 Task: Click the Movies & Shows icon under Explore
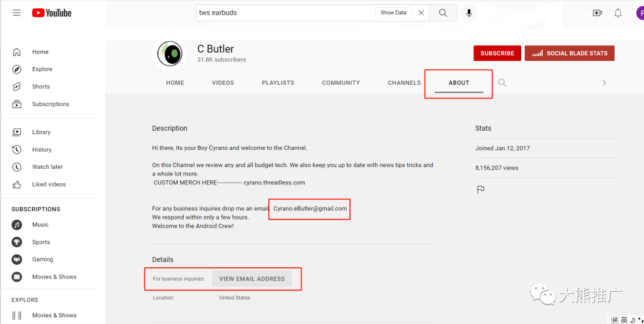[x=17, y=316]
